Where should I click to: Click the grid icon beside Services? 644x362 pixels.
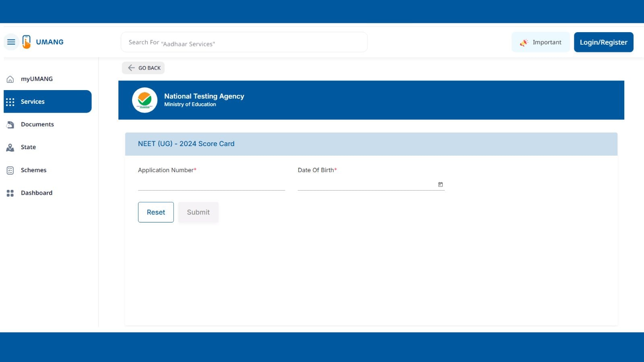(x=10, y=102)
